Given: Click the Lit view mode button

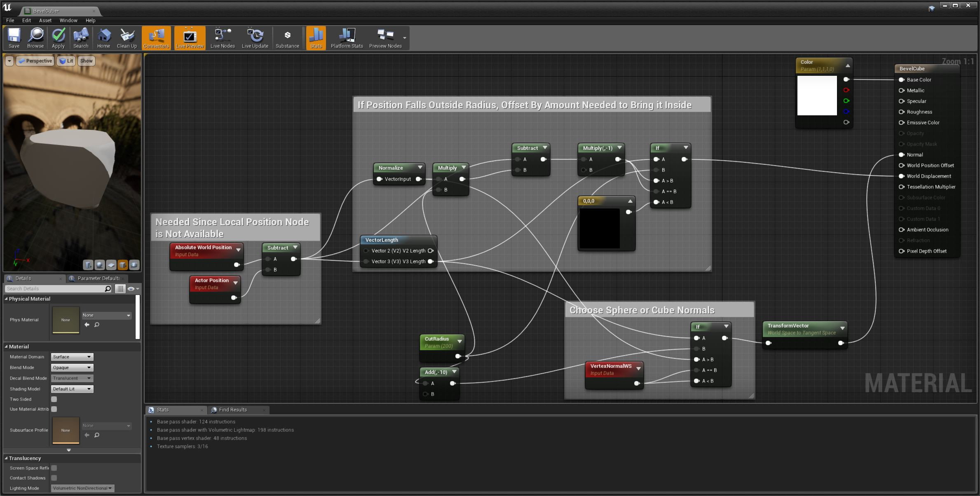Looking at the screenshot, I should 66,61.
